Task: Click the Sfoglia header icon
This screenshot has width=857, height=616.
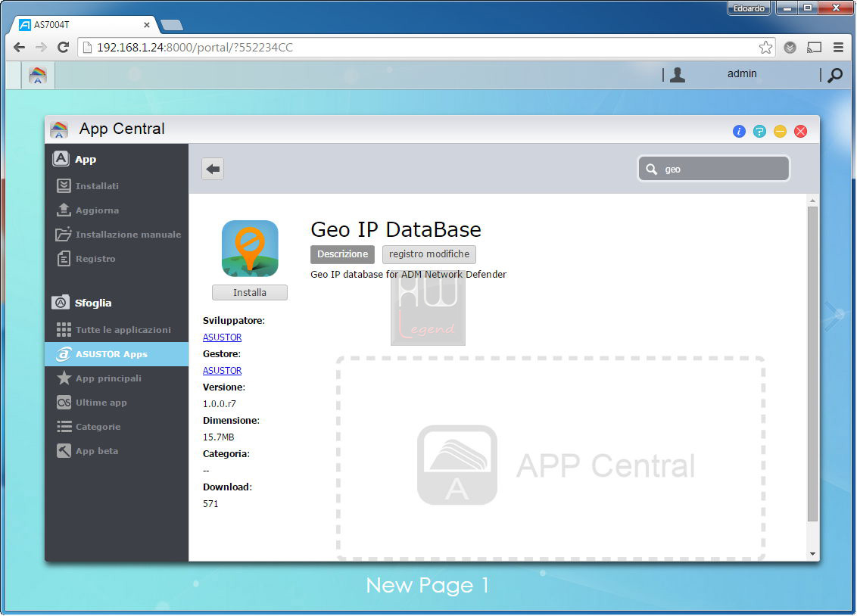Action: [60, 302]
